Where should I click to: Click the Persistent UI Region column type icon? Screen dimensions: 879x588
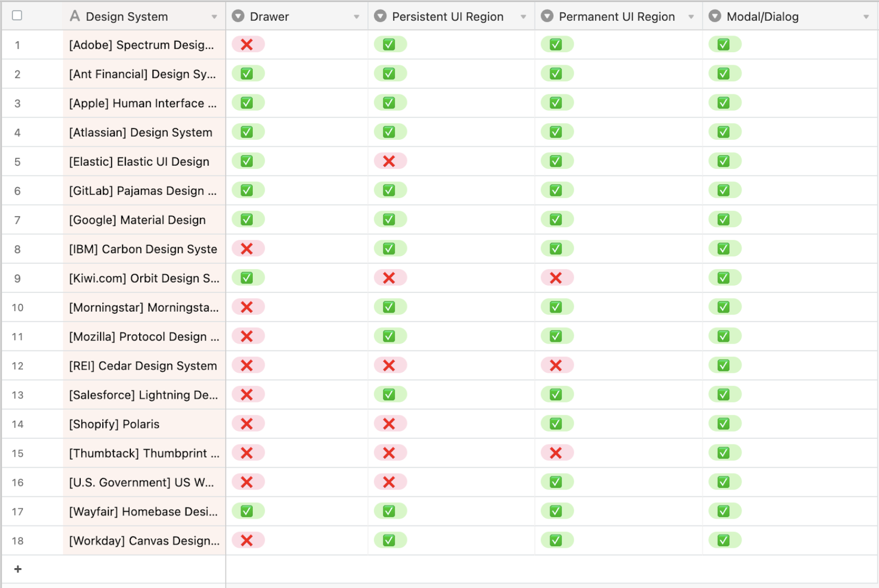point(381,16)
